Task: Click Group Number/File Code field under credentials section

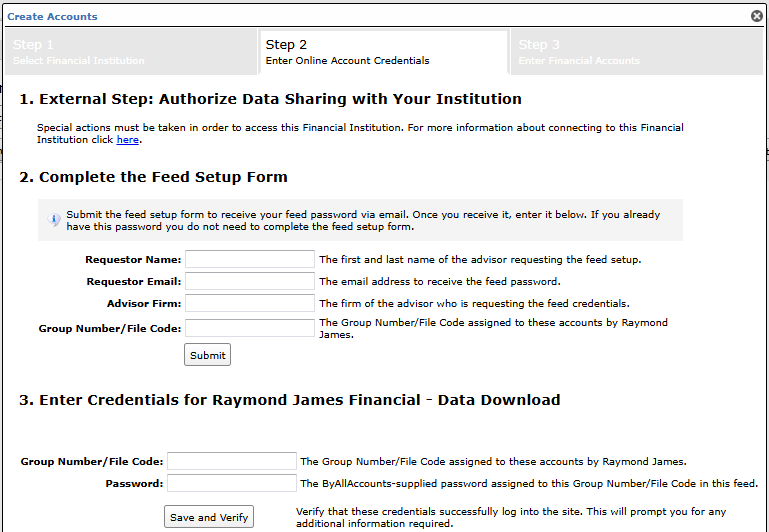Action: pyautogui.click(x=231, y=461)
